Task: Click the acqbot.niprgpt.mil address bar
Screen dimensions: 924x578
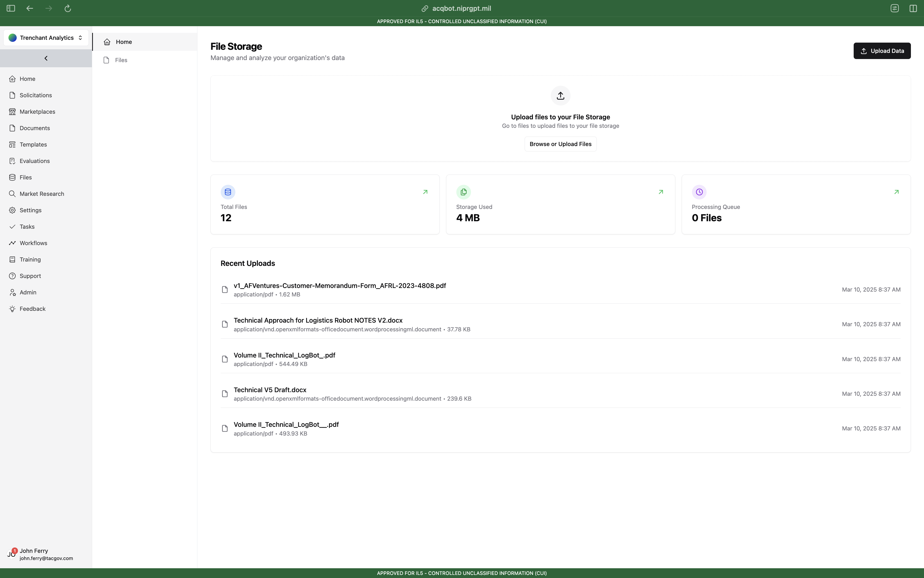Action: [461, 8]
